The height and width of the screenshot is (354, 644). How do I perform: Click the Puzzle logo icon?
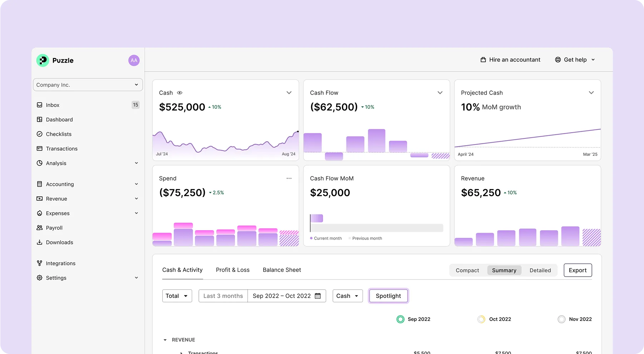tap(43, 60)
